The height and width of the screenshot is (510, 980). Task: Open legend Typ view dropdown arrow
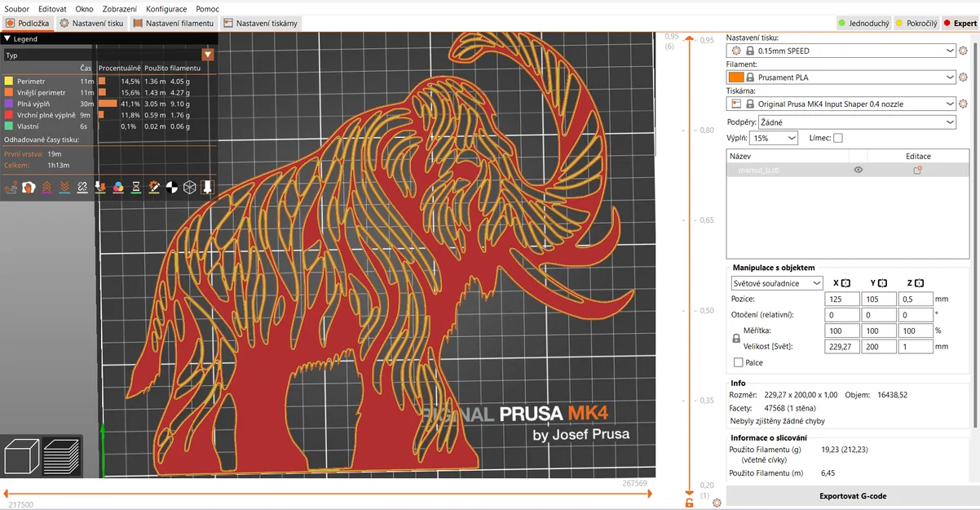[208, 55]
